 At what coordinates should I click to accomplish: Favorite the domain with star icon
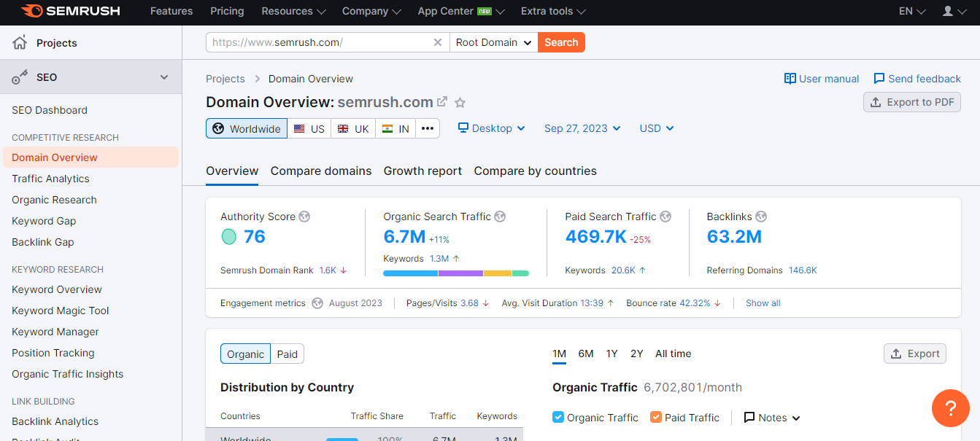point(460,103)
